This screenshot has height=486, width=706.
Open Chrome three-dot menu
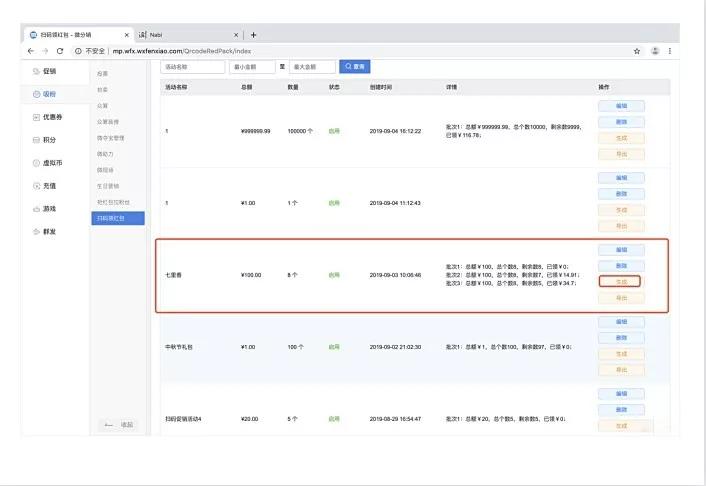[670, 51]
